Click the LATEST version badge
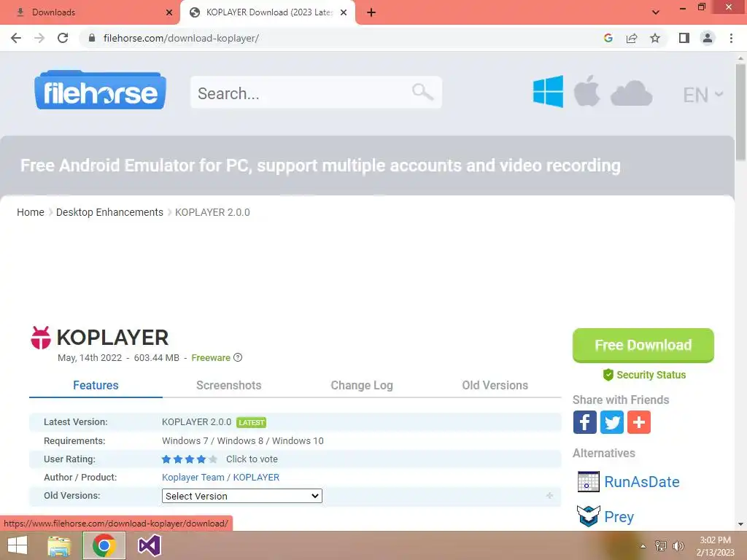Viewport: 747px width, 560px height. [251, 422]
